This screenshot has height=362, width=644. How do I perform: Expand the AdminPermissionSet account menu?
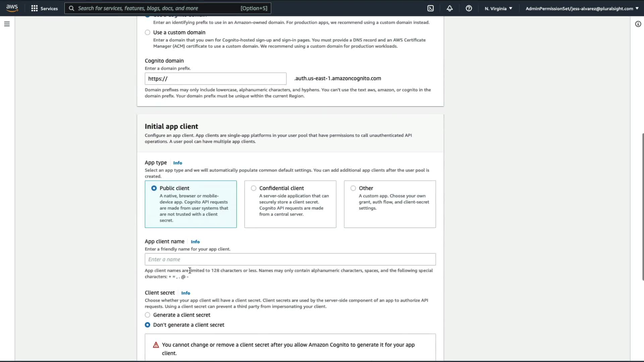click(x=582, y=8)
